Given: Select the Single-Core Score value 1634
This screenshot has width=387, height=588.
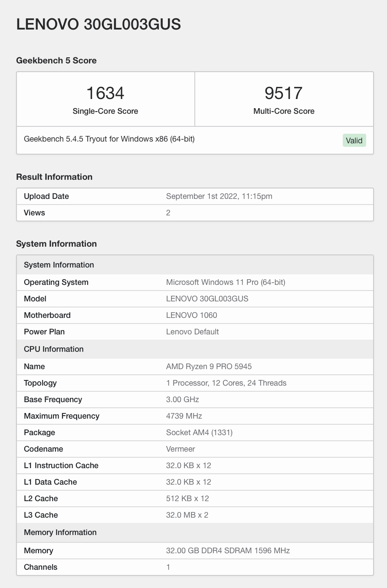Looking at the screenshot, I should [105, 93].
